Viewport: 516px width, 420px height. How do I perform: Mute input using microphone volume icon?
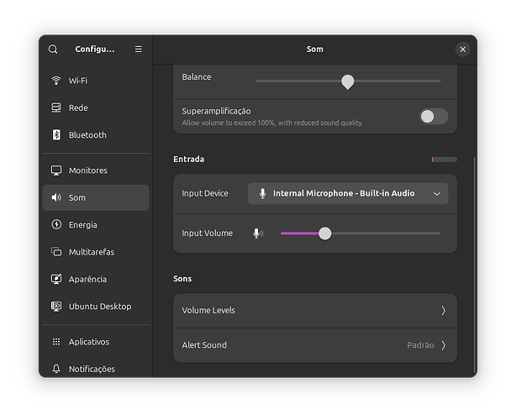pos(258,234)
